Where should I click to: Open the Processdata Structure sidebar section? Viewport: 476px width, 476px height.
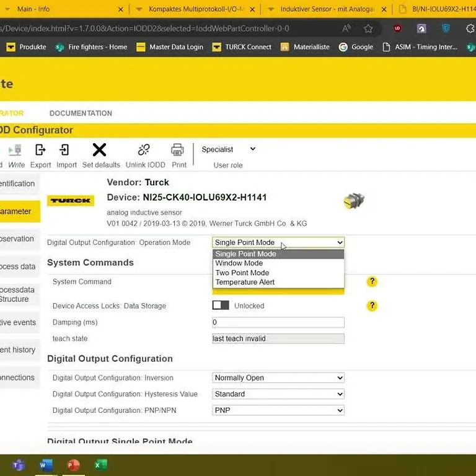20,294
